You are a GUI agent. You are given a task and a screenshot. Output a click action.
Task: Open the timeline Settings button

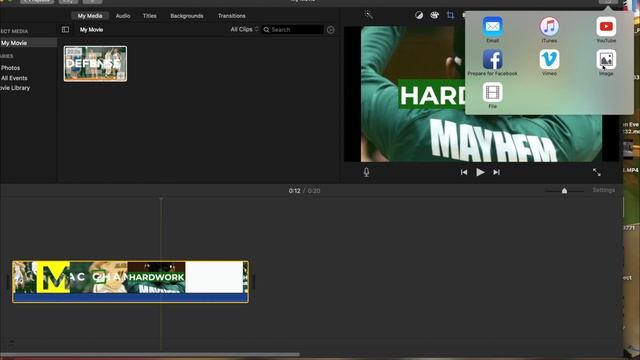[603, 190]
